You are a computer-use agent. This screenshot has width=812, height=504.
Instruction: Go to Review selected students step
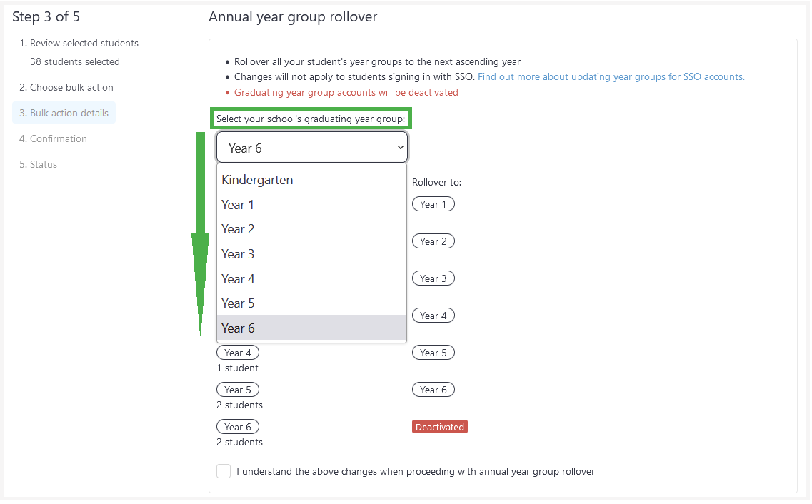pos(79,43)
